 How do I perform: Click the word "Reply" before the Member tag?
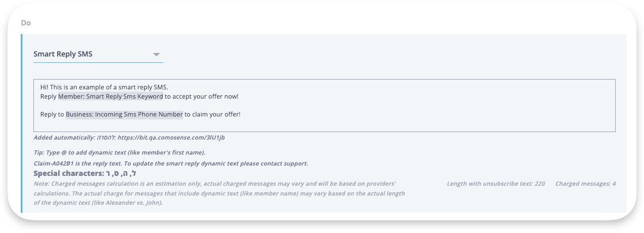[48, 96]
